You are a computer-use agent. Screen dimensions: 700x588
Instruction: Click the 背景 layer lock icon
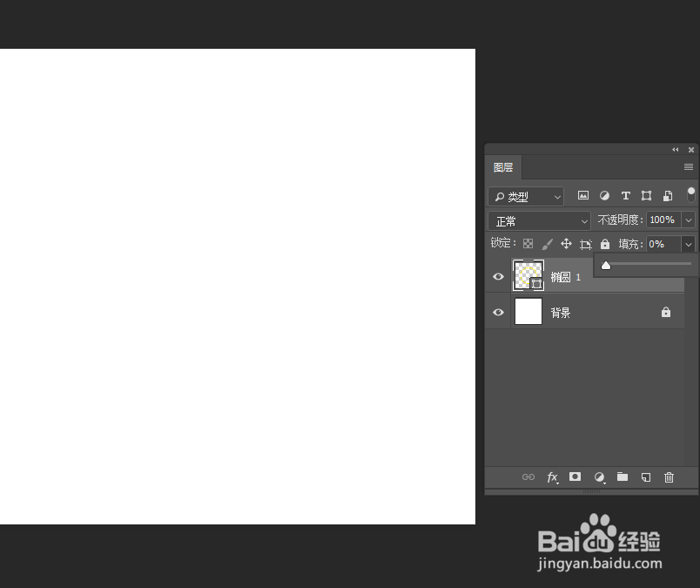pos(666,312)
